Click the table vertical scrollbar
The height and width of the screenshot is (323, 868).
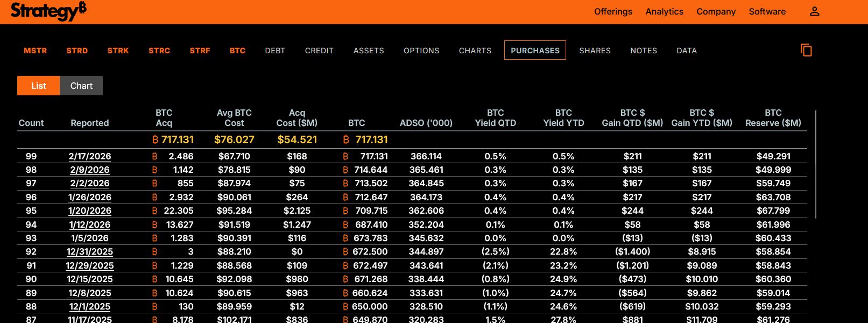coord(816,164)
